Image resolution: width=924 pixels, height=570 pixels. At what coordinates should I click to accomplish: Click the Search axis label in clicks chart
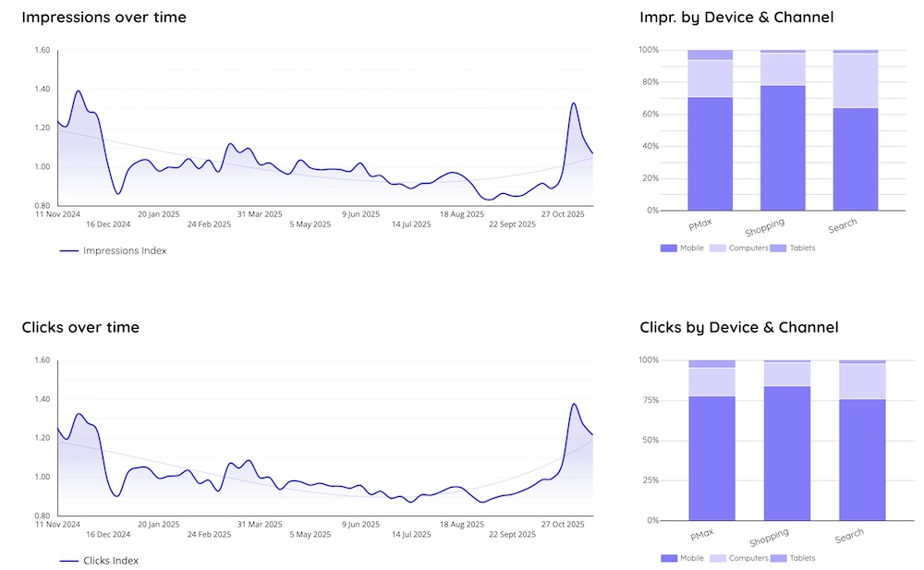(849, 536)
